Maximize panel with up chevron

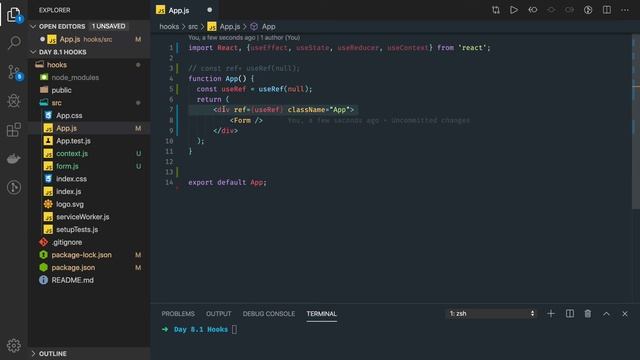(x=606, y=313)
